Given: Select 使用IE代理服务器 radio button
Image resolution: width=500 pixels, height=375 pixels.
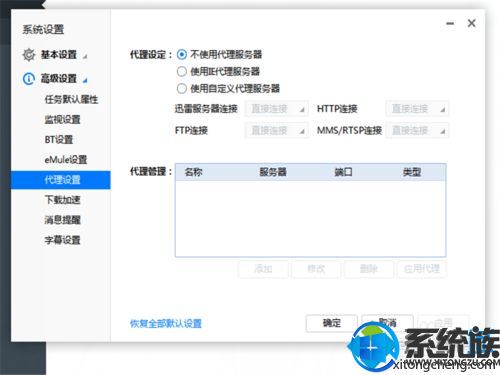Looking at the screenshot, I should (x=182, y=71).
